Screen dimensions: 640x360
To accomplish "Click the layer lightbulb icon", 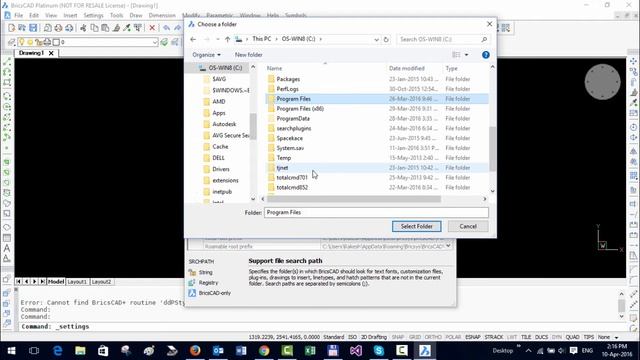I will point(21,42).
